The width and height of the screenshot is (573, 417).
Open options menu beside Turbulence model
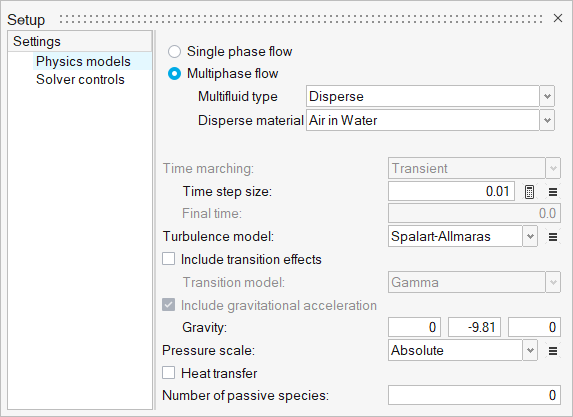tap(553, 237)
